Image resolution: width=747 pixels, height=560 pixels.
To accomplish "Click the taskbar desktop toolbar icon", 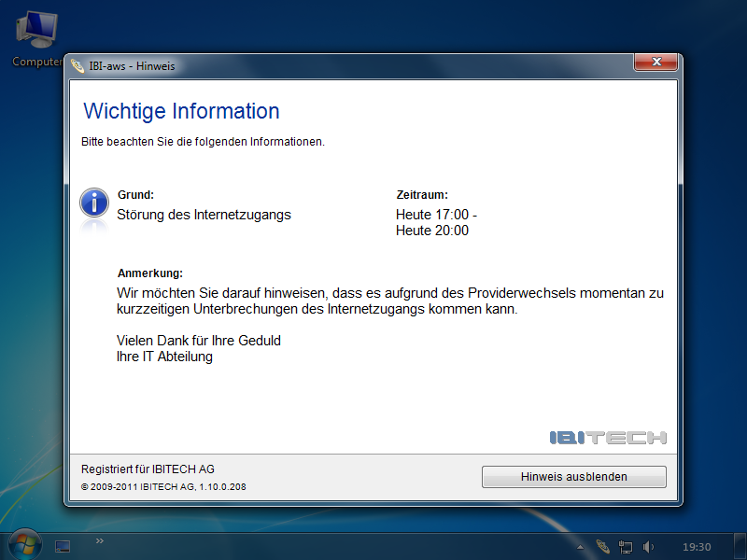I will [63, 546].
